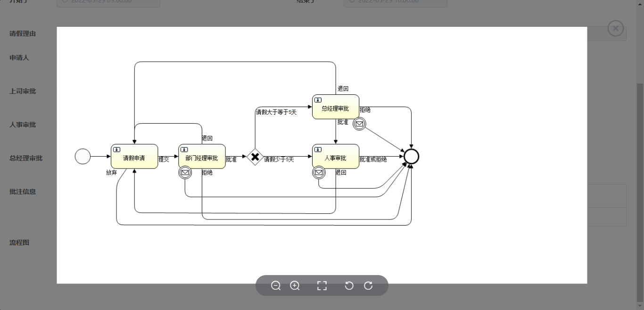Screen dimensions: 644x310
Task: Click the 批准 label below 总经理审批
Action: pyautogui.click(x=343, y=122)
